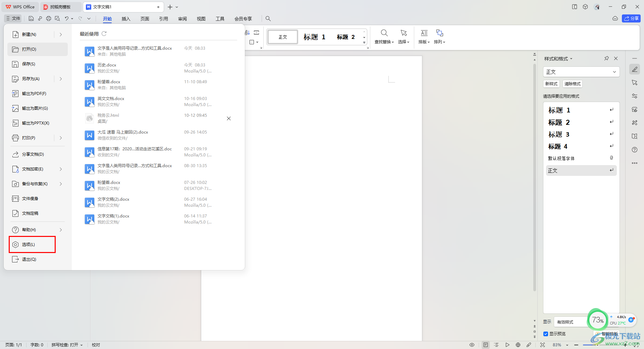The image size is (644, 349).
Task: Switch to the 插入 ribbon tab
Action: coord(126,19)
